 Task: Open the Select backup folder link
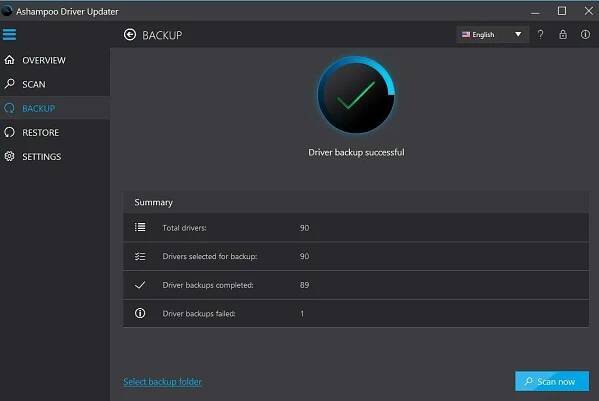pos(162,382)
